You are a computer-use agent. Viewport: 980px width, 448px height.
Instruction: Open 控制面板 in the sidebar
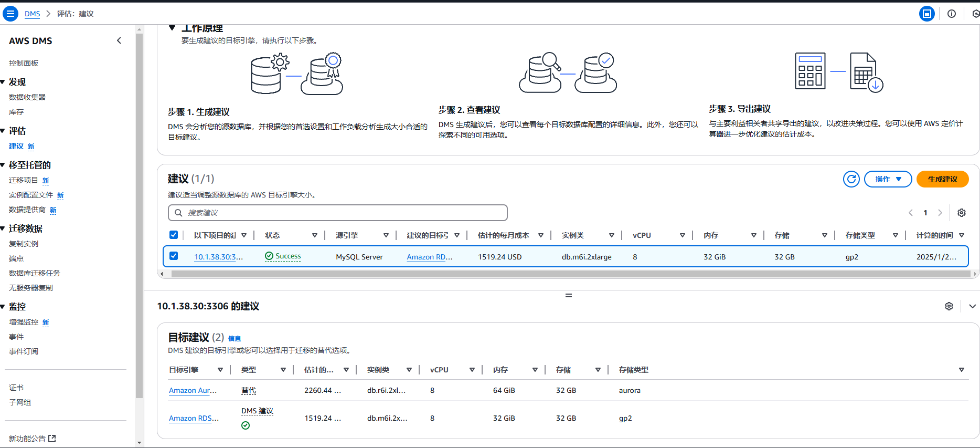[24, 63]
